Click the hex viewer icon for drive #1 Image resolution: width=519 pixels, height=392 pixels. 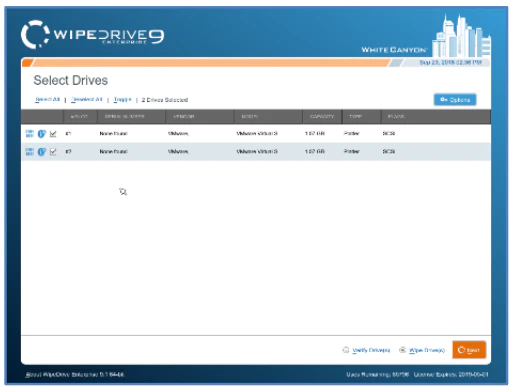pyautogui.click(x=29, y=134)
